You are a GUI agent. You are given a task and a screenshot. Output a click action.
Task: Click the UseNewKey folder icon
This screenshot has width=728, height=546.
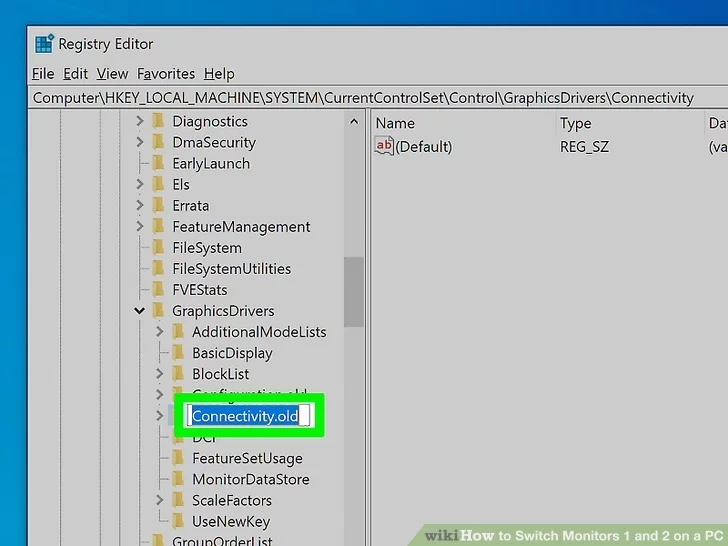click(x=178, y=521)
